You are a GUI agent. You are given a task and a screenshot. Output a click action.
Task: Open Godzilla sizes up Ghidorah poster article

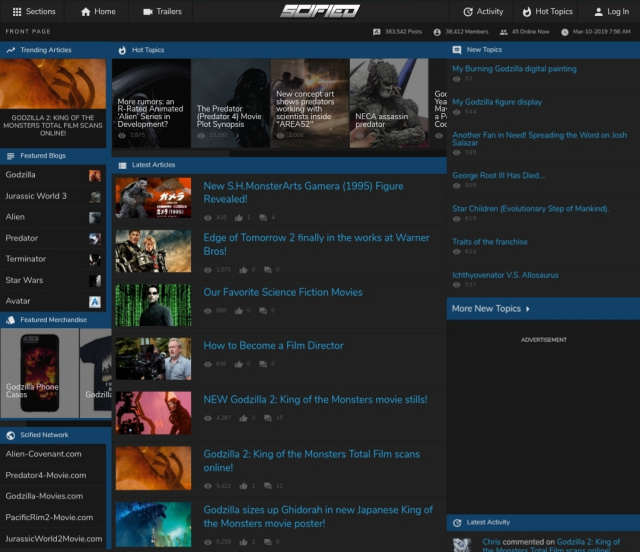(318, 516)
